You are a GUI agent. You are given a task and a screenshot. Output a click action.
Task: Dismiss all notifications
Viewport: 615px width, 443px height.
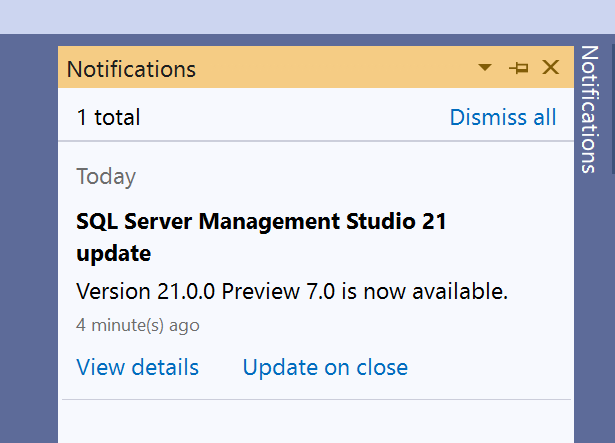pos(502,117)
